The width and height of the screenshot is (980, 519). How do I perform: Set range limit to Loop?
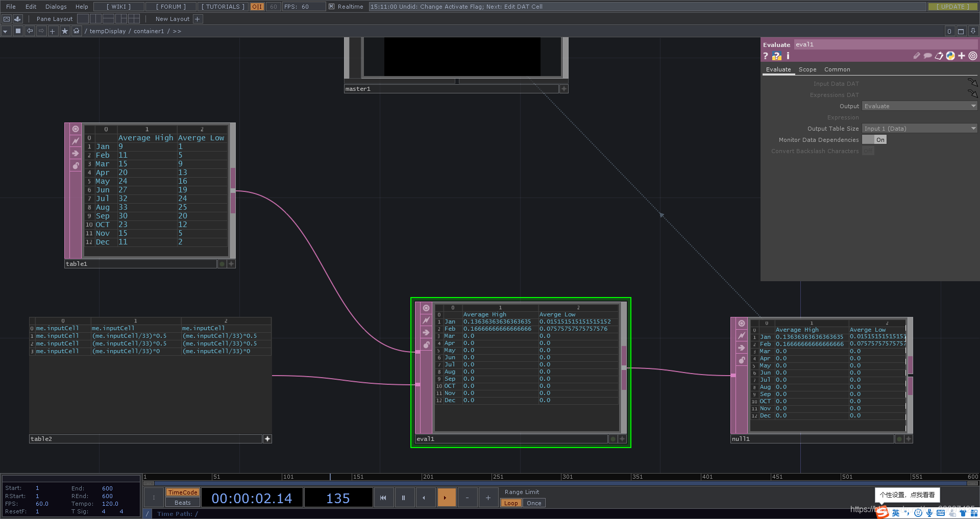511,503
